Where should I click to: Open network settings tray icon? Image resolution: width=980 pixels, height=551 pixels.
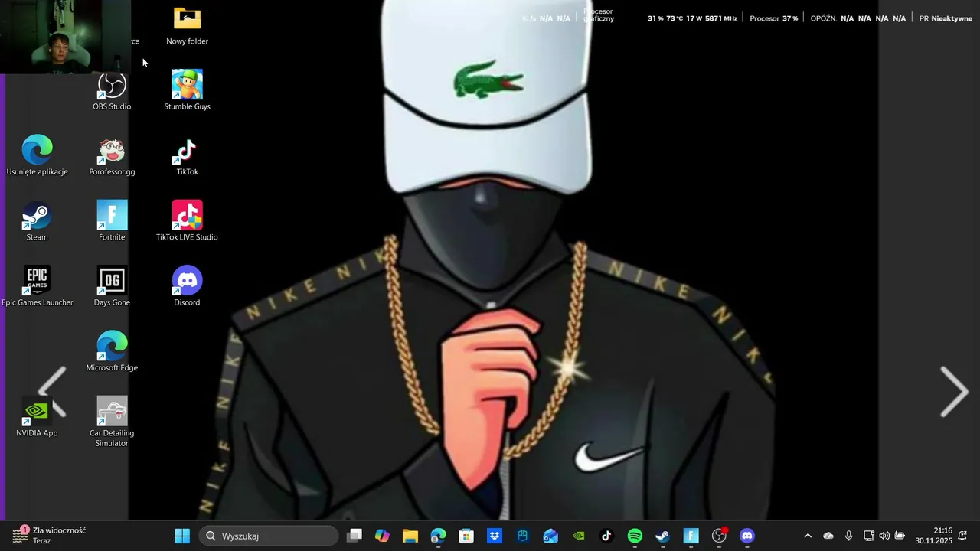[x=868, y=536]
